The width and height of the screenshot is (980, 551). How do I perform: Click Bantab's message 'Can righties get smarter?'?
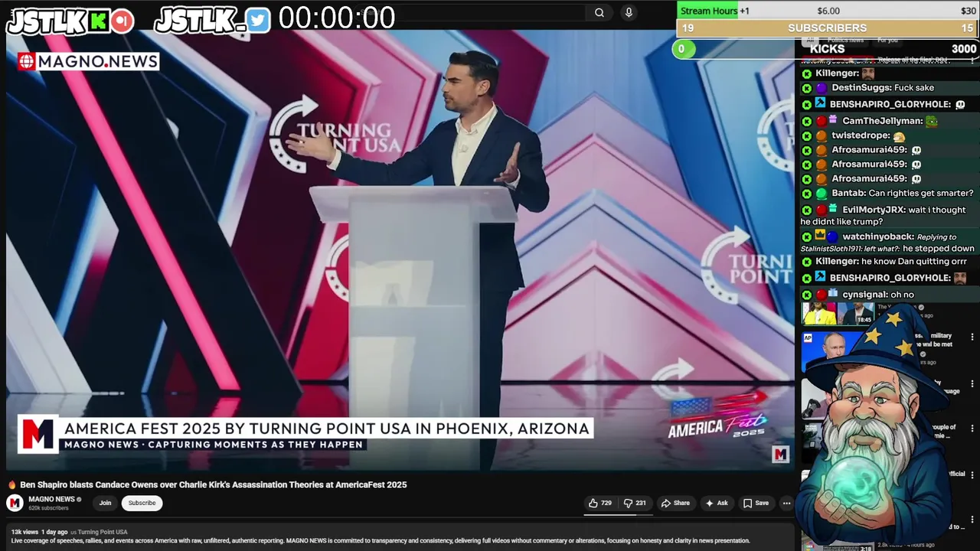921,194
